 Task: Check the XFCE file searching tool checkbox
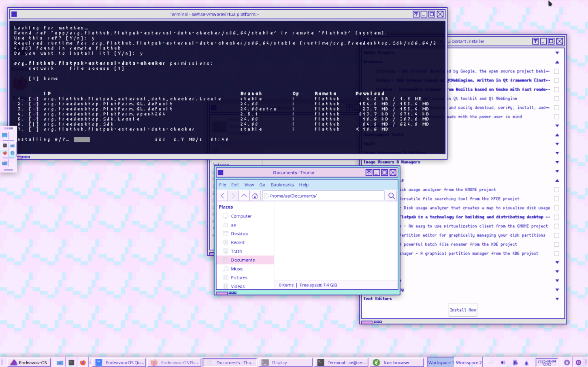coord(556,199)
